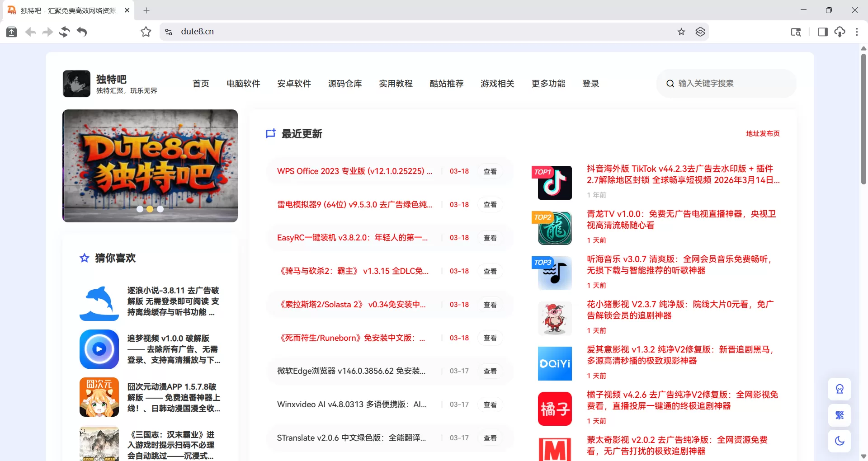Select the 安卓软件 navigation item

(x=294, y=84)
